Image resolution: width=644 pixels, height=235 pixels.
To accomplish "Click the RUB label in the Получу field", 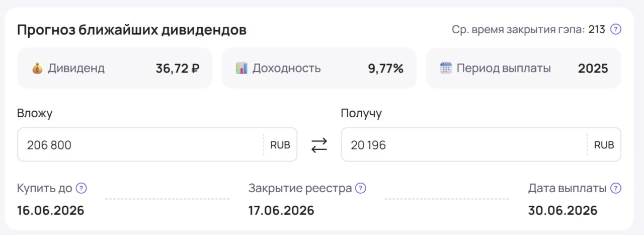I will click(x=604, y=145).
